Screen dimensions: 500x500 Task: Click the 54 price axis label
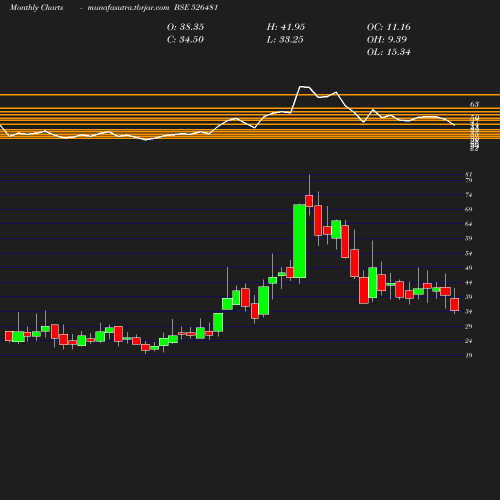469,253
